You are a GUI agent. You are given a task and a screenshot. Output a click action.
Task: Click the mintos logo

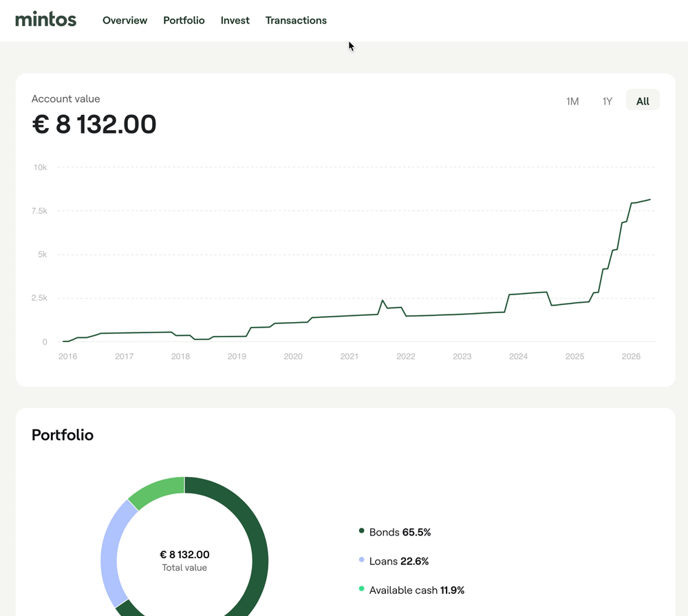click(x=45, y=20)
